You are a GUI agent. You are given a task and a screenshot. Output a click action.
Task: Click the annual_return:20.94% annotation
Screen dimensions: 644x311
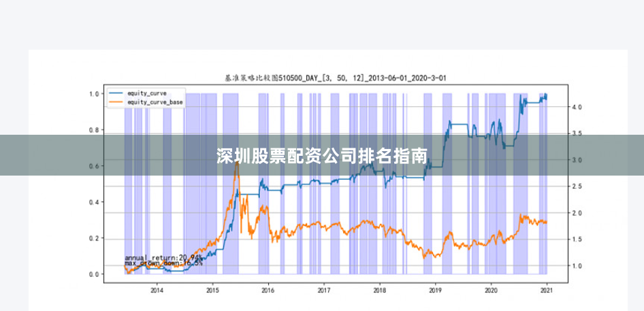pos(163,258)
